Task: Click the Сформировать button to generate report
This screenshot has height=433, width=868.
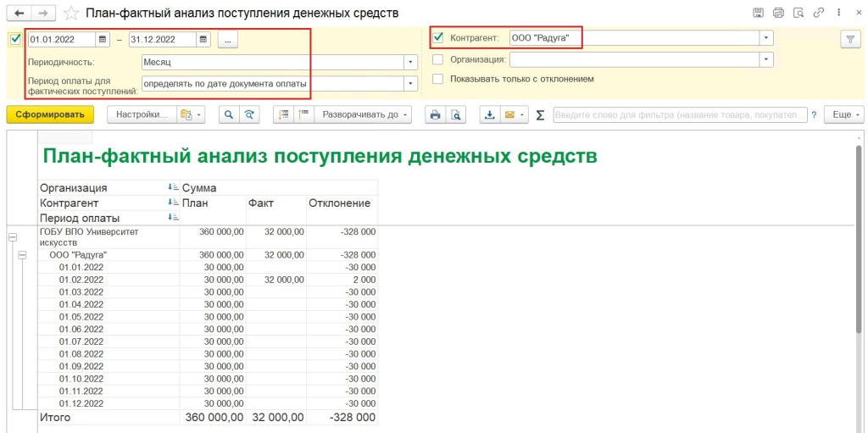Action: pyautogui.click(x=50, y=114)
